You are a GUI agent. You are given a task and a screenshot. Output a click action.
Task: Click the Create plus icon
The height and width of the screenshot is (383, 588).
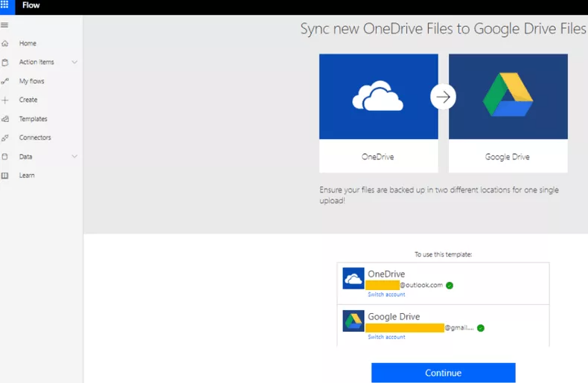[x=5, y=100]
